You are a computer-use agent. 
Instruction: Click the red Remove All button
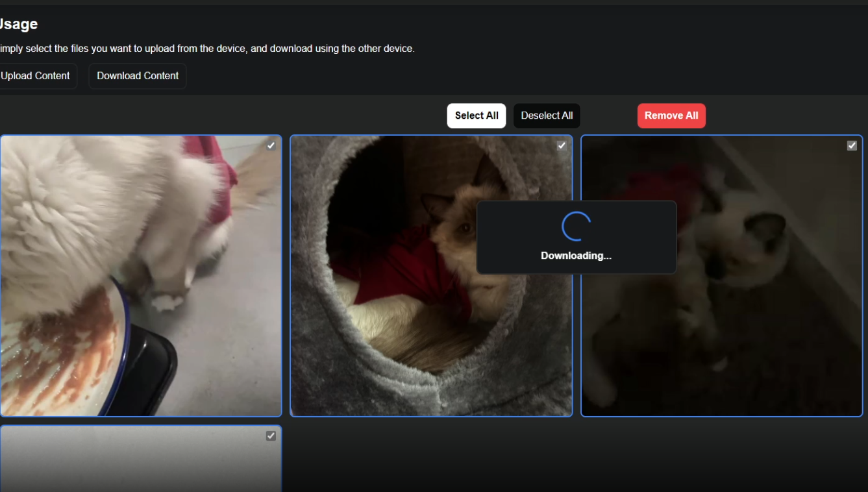tap(671, 116)
